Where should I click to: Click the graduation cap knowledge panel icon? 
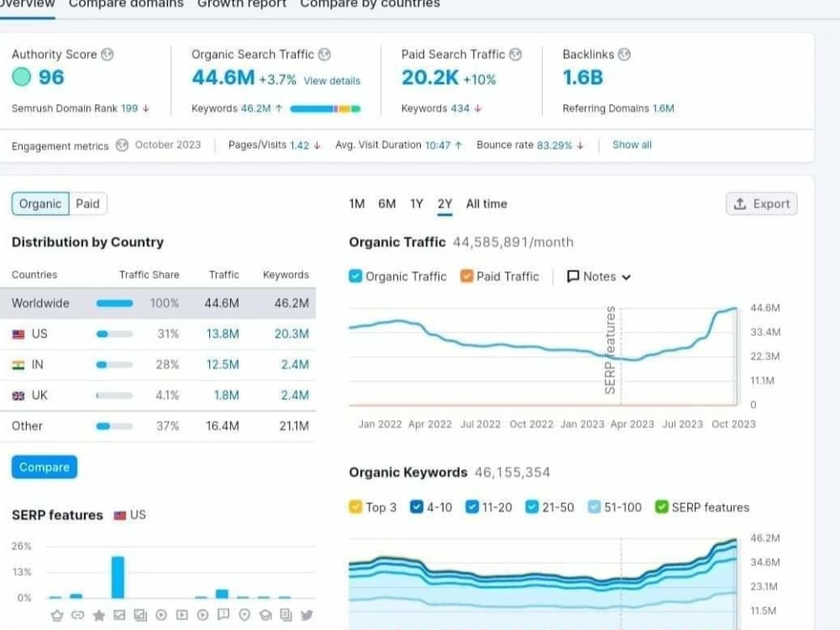coord(265,615)
